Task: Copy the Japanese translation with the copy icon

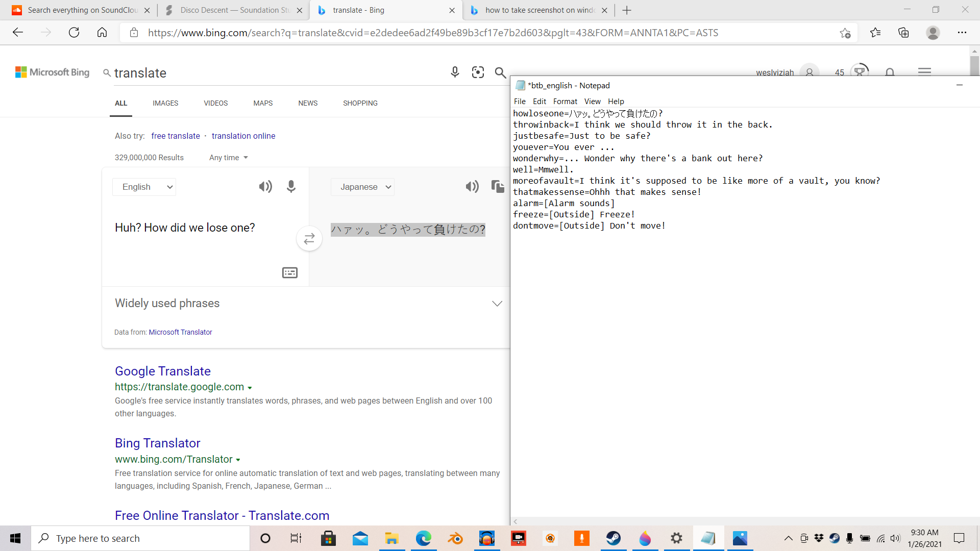Action: (x=497, y=187)
